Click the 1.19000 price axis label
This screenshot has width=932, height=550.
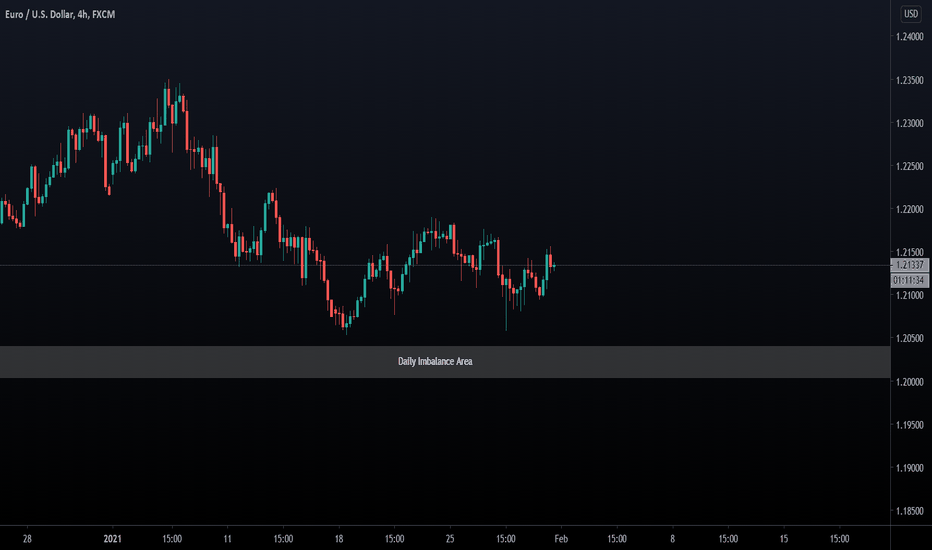point(909,468)
